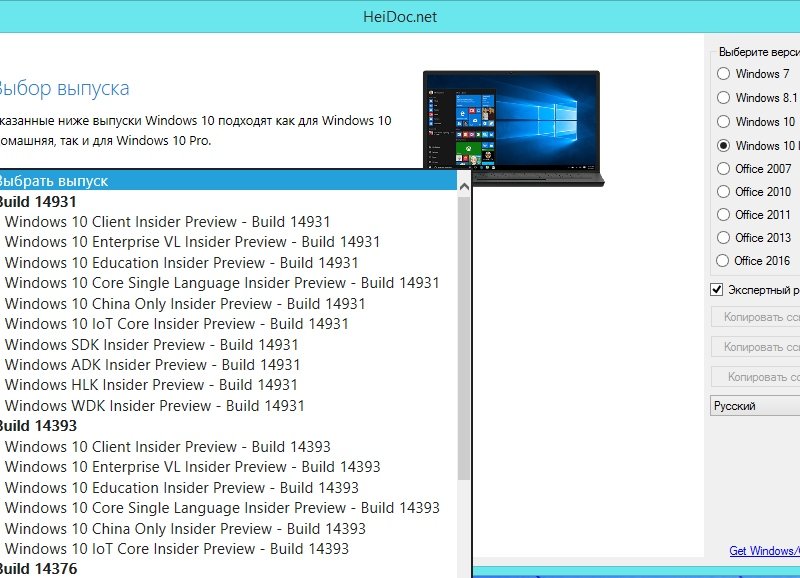Choose Windows 10 IoT Core Insider Preview 14393
The width and height of the screenshot is (800, 578).
pyautogui.click(x=228, y=549)
